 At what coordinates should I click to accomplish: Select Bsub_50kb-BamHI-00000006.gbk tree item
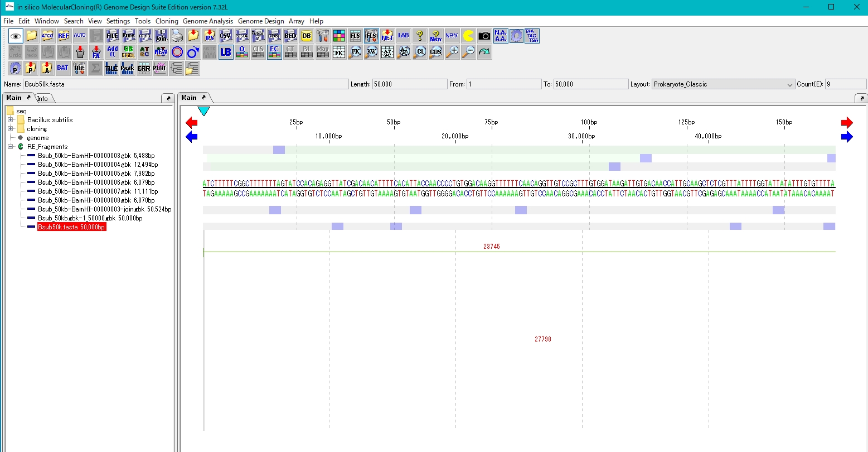pyautogui.click(x=96, y=182)
